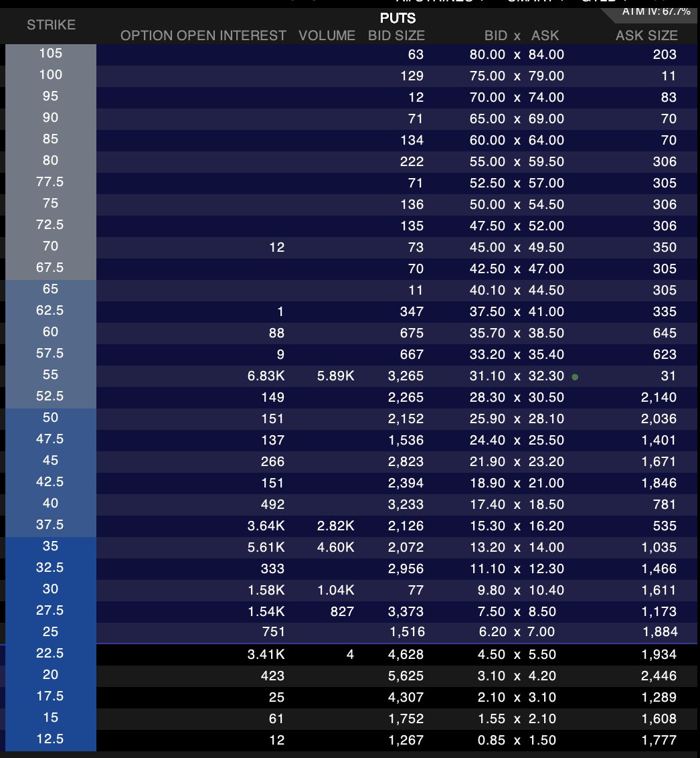700x758 pixels.
Task: Select the 105 strike cell
Action: point(51,53)
